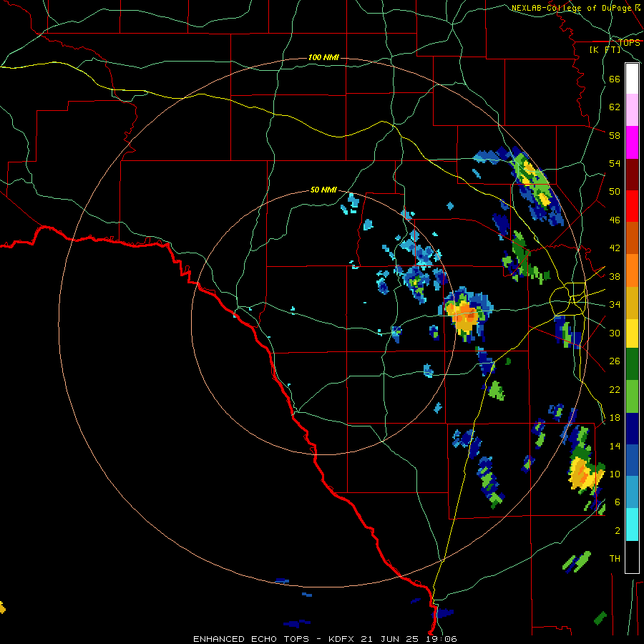The width and height of the screenshot is (644, 644).
Task: Choose the 26 legend scale value
Action: (615, 361)
